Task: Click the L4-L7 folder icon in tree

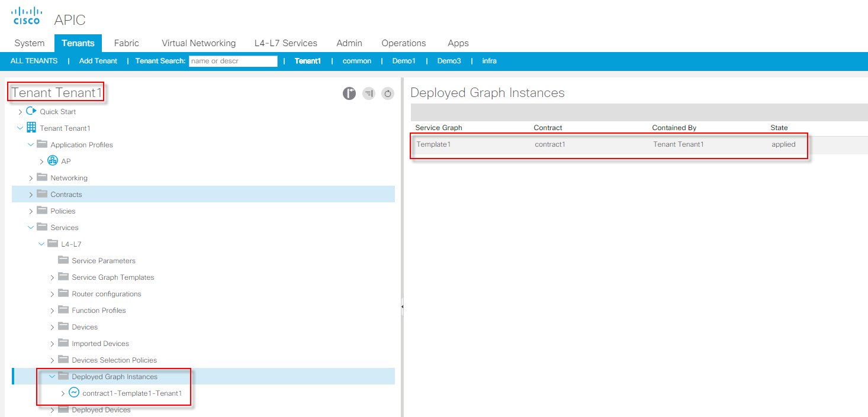Action: tap(53, 244)
